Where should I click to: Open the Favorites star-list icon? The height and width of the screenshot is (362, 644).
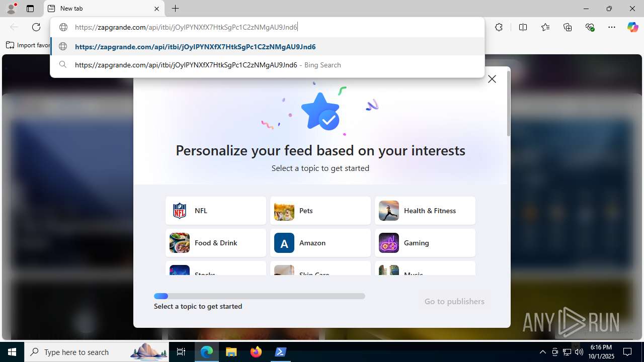click(545, 27)
